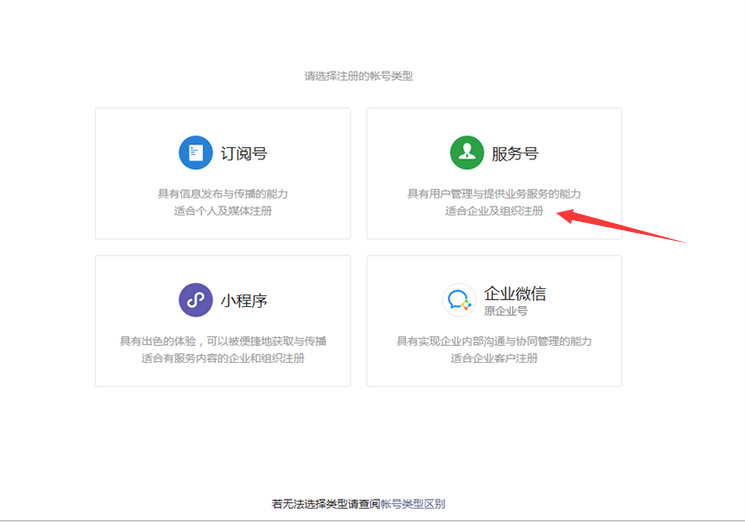Select the 企业微信 account type title
The image size is (745, 522).
click(515, 294)
